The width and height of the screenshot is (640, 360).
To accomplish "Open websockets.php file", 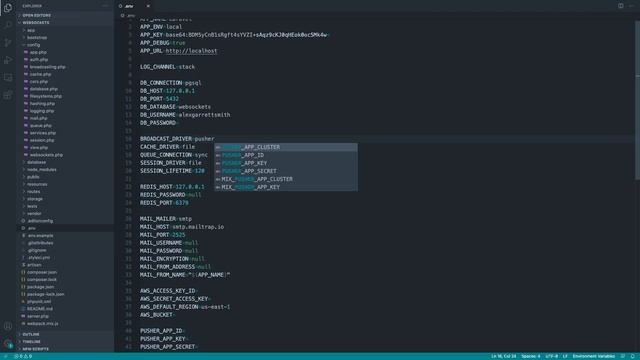I will (x=65, y=155).
